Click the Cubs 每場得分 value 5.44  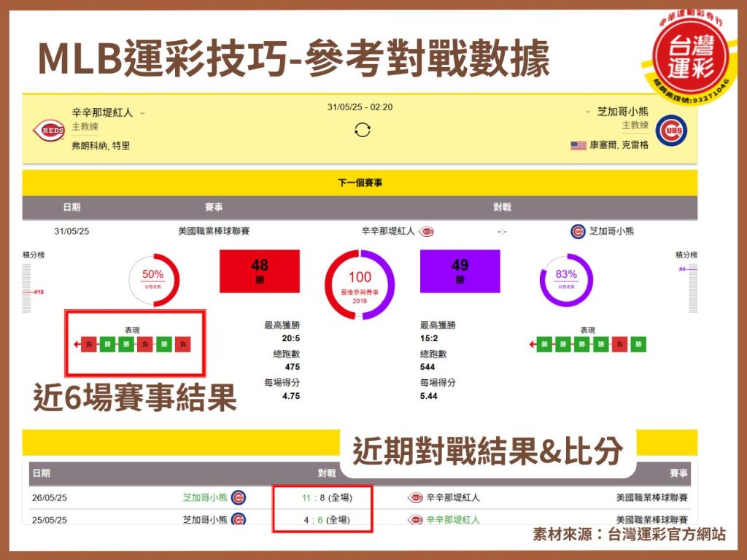tap(429, 396)
